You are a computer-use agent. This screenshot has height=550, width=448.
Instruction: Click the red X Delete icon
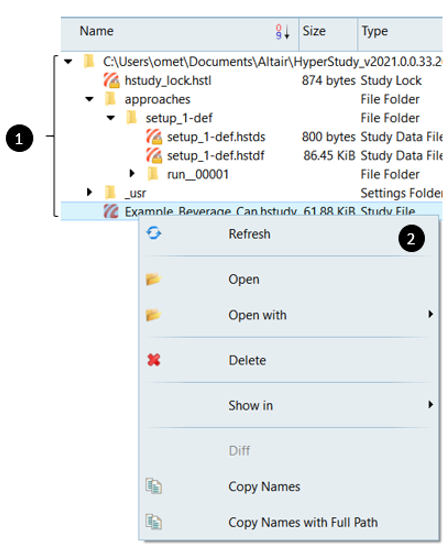click(154, 360)
